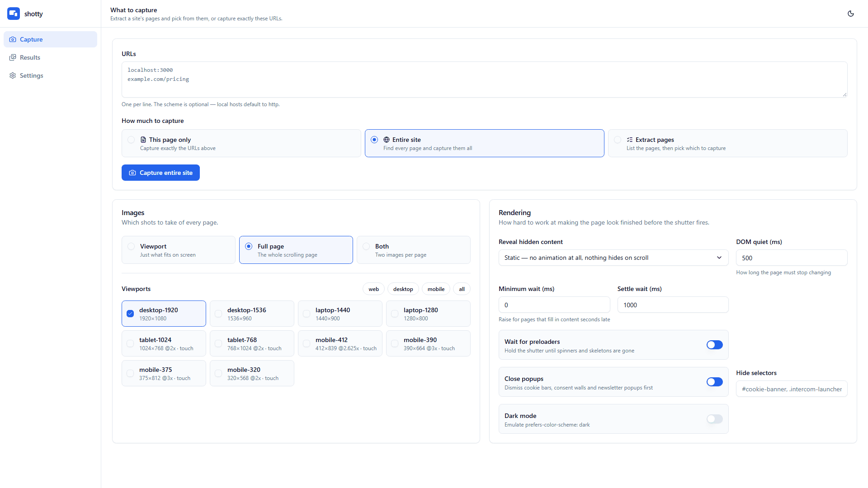Screen dimensions: 868x488
Task: Focus the DOM quiet (ms) field
Action: [x=792, y=258]
